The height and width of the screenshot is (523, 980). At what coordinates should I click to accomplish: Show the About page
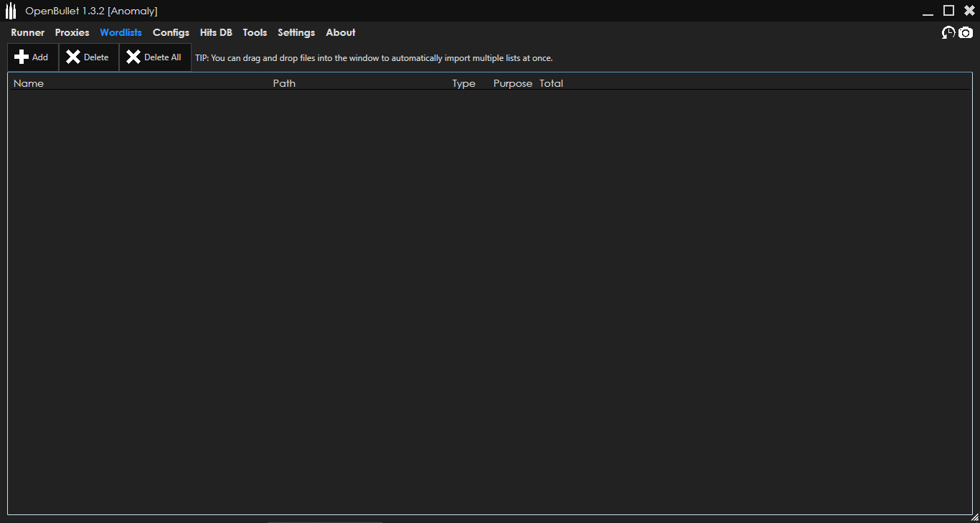pyautogui.click(x=341, y=32)
